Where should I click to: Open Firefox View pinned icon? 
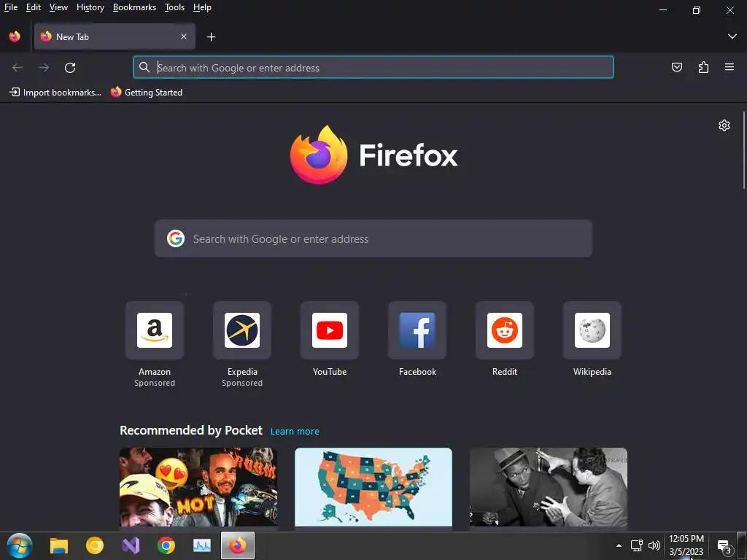pos(15,36)
